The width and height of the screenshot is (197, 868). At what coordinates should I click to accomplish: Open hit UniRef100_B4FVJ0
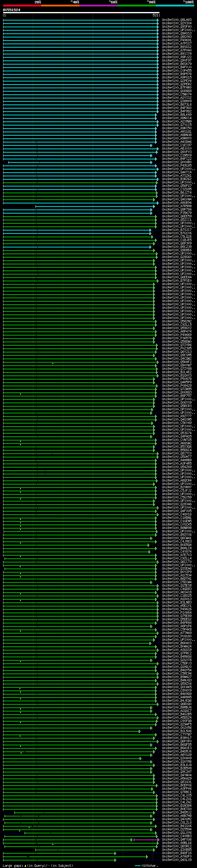pos(177,67)
